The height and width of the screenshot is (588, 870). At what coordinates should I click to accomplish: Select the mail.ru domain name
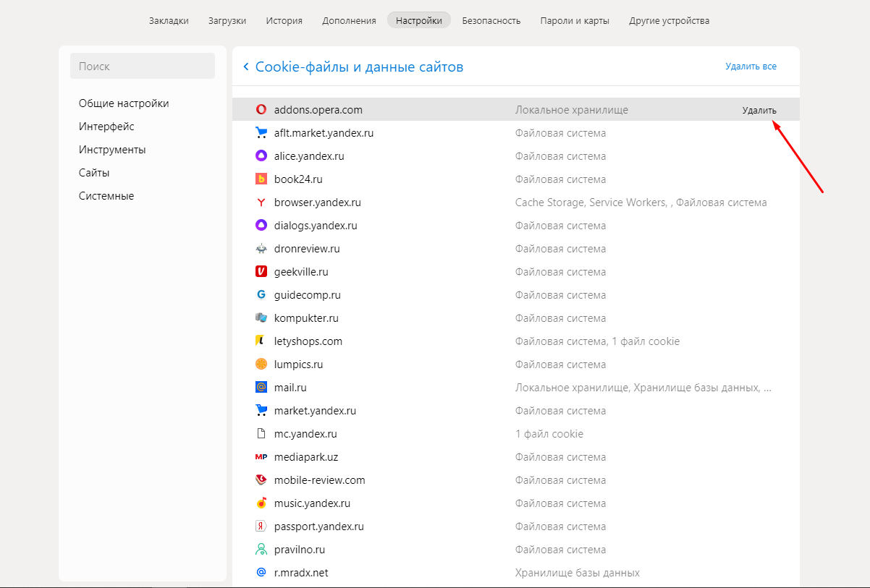(x=290, y=388)
